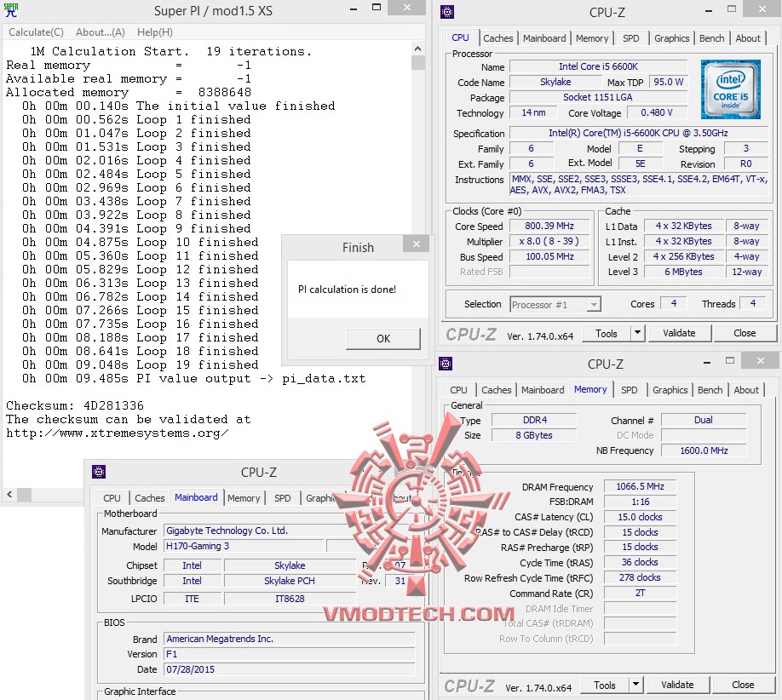The image size is (782, 700).
Task: Close the Finish dialog with its X
Action: pos(417,244)
